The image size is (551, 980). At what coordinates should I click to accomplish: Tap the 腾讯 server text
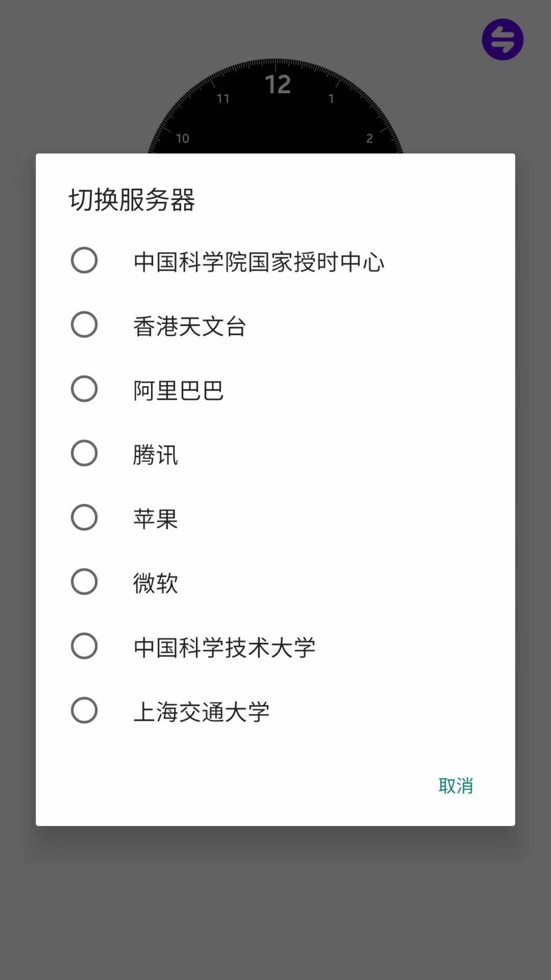point(155,455)
